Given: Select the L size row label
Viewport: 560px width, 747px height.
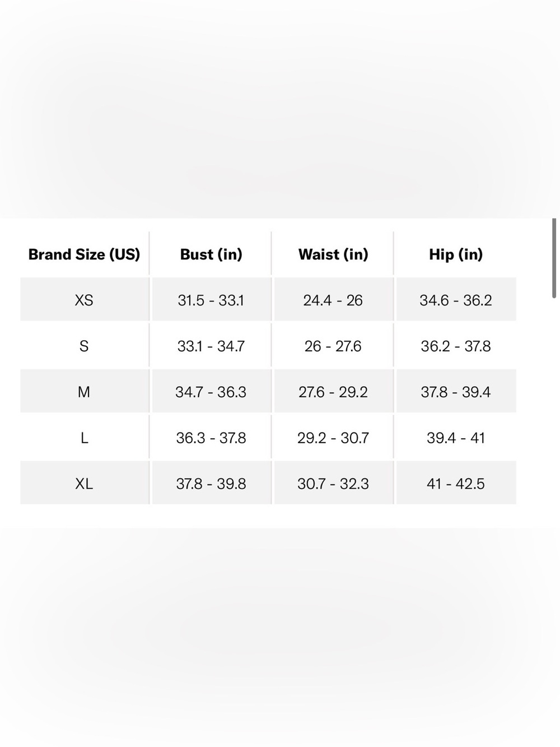Looking at the screenshot, I should pos(84,438).
